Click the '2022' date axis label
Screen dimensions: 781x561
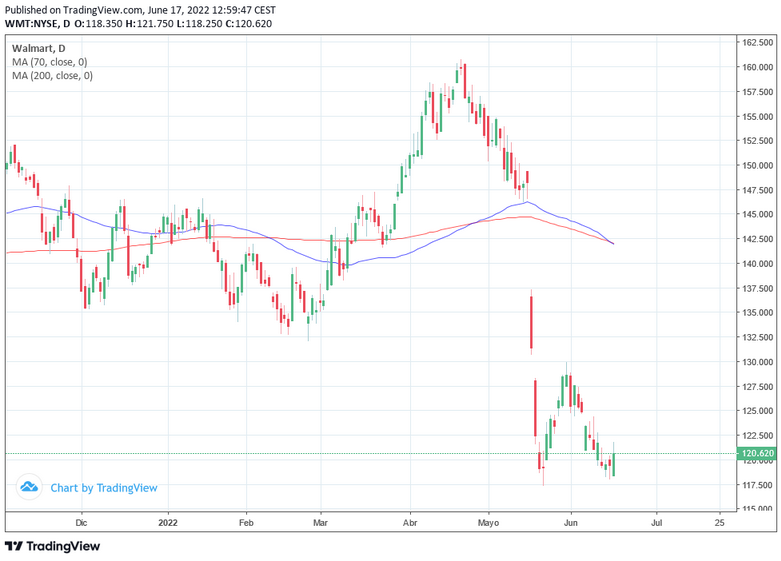pyautogui.click(x=168, y=523)
